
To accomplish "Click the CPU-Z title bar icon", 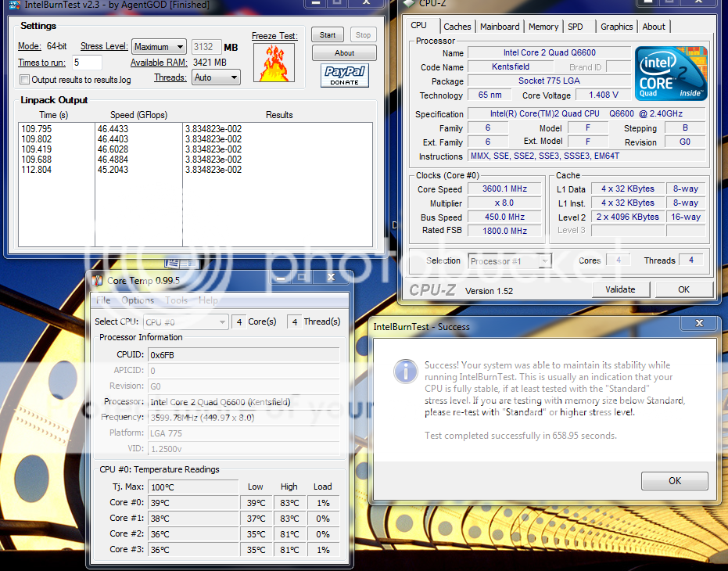I will tap(407, 4).
